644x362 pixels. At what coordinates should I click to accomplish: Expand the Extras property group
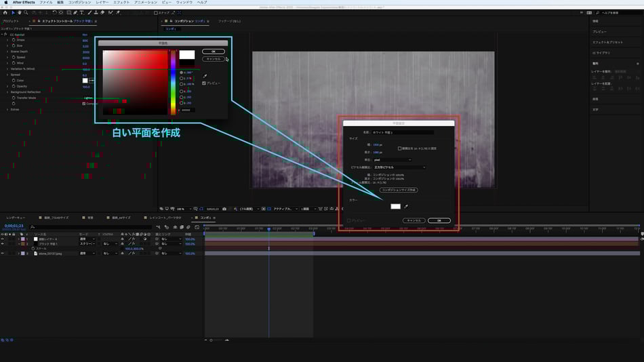click(7, 109)
